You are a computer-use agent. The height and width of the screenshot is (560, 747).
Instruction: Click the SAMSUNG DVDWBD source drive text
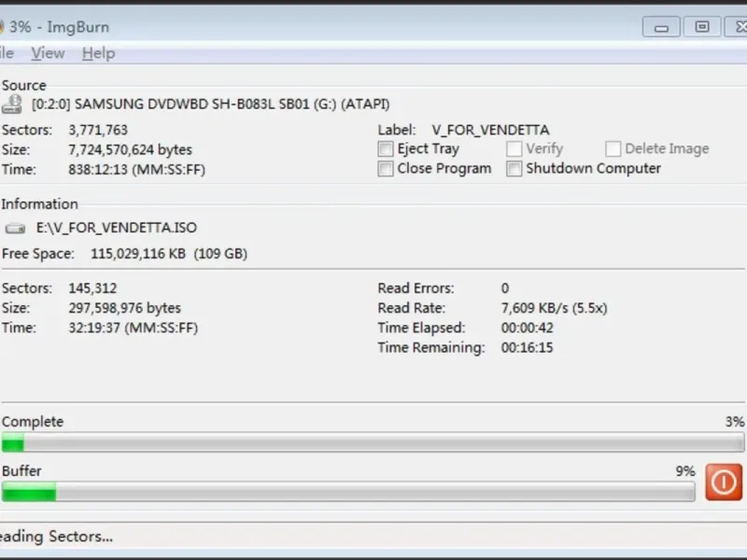tap(211, 104)
